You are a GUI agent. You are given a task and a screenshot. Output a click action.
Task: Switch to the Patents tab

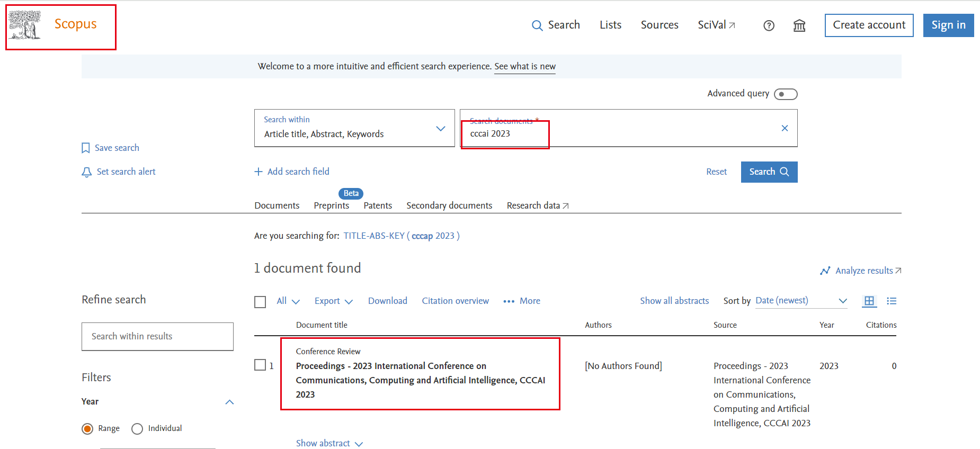tap(378, 205)
